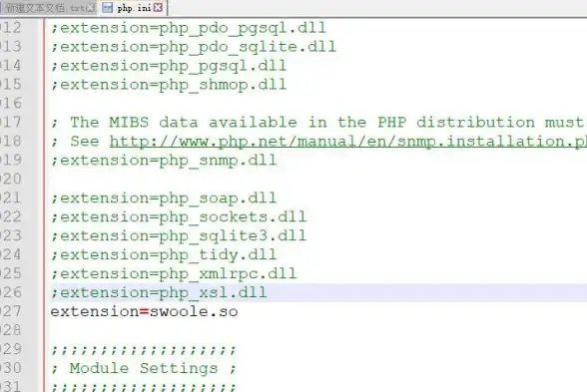Click the line number ending in 30

[x=11, y=368]
